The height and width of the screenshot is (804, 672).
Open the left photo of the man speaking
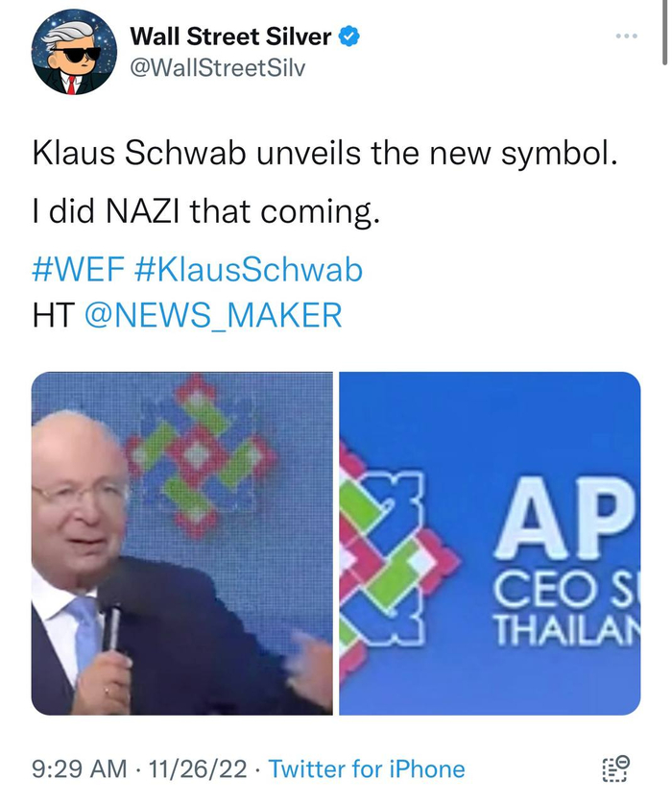[181, 544]
